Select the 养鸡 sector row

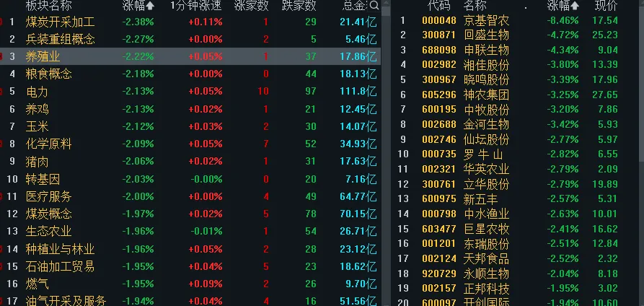(190, 109)
